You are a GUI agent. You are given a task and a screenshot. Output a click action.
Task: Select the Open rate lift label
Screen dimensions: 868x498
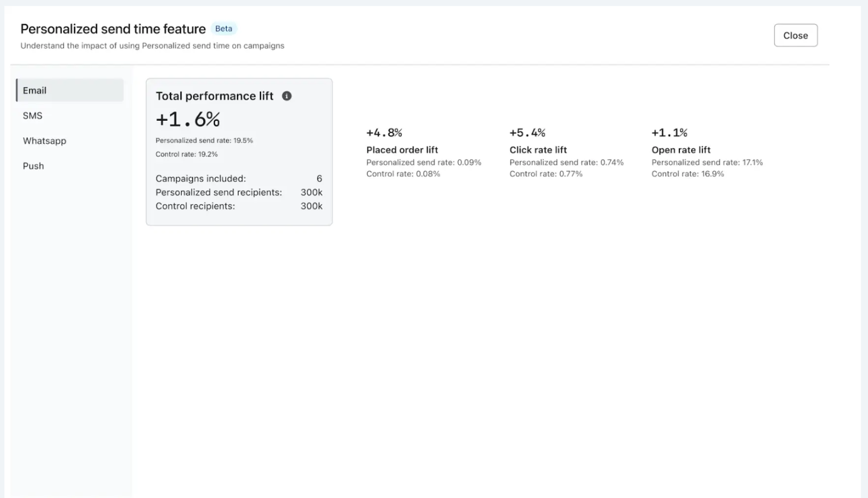pyautogui.click(x=681, y=150)
